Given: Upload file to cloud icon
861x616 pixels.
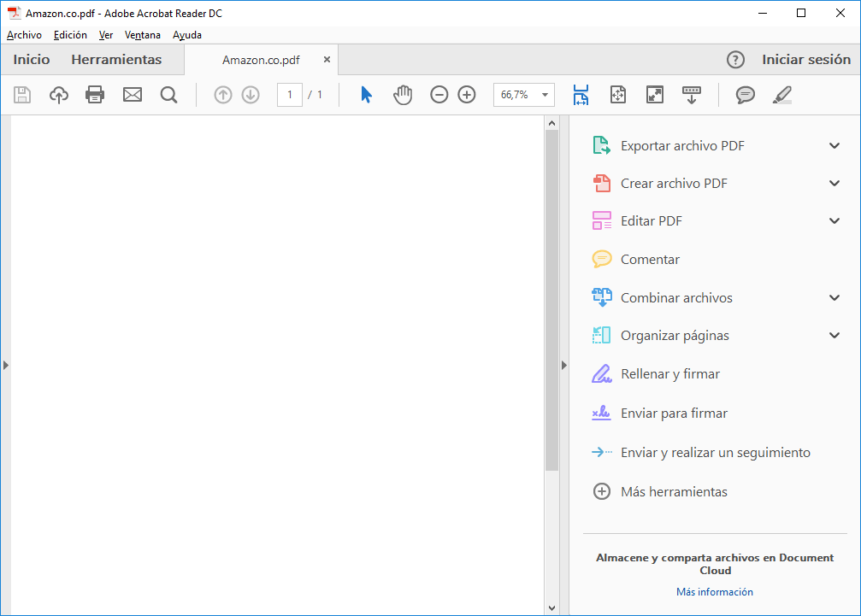Looking at the screenshot, I should [59, 95].
